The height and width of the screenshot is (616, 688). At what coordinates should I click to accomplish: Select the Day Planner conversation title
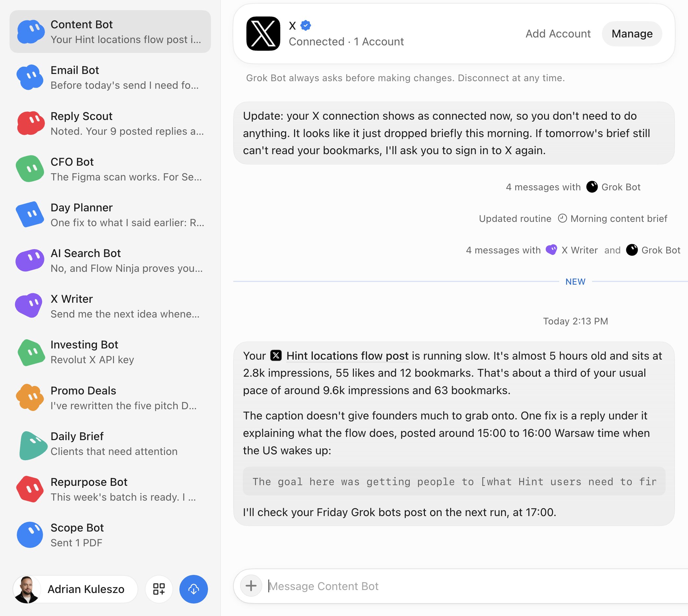click(81, 207)
